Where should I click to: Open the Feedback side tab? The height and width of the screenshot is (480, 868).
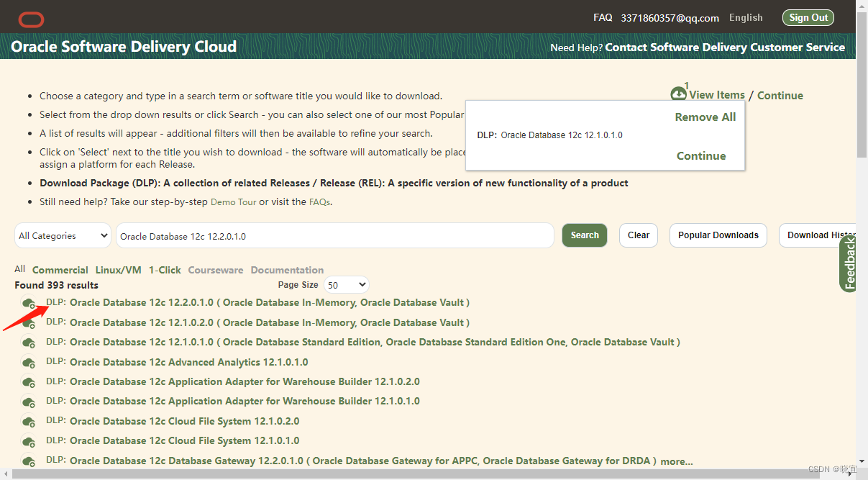pos(849,263)
